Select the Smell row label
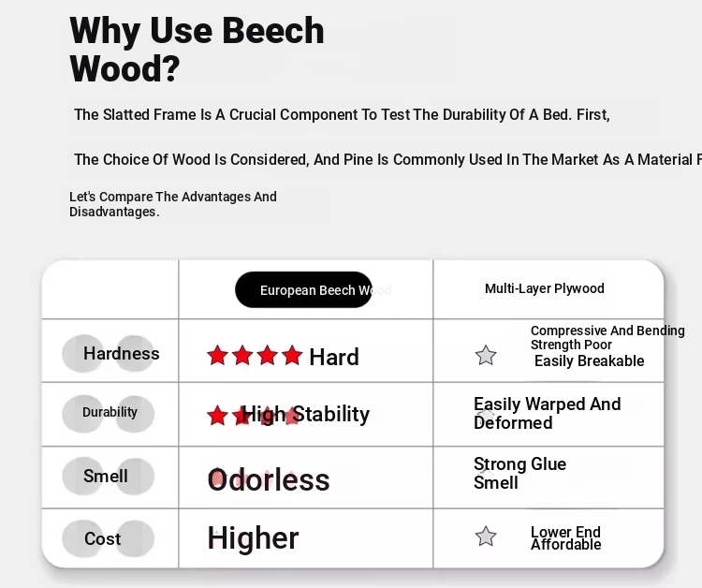Viewport: 702px width, 588px height. click(106, 476)
